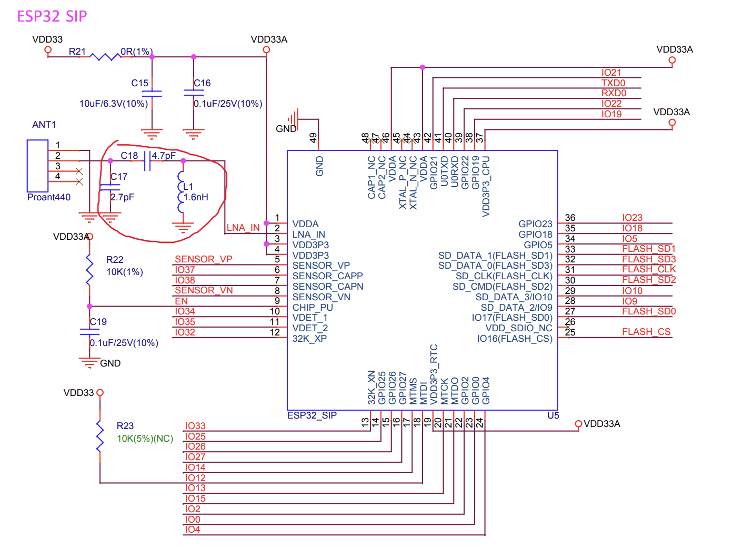Select the TXD0 net label
Viewport: 733px width, 560px height.
pos(614,83)
